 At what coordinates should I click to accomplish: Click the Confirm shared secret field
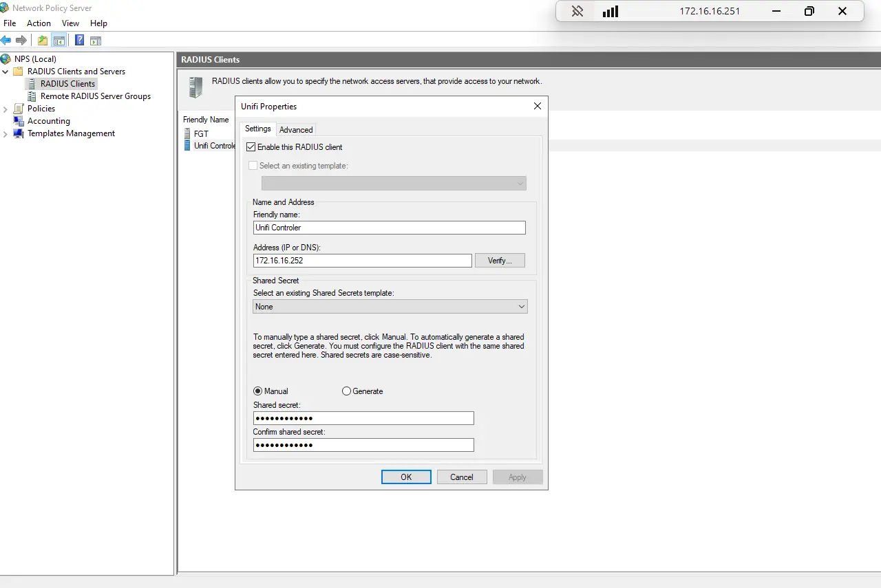(363, 445)
